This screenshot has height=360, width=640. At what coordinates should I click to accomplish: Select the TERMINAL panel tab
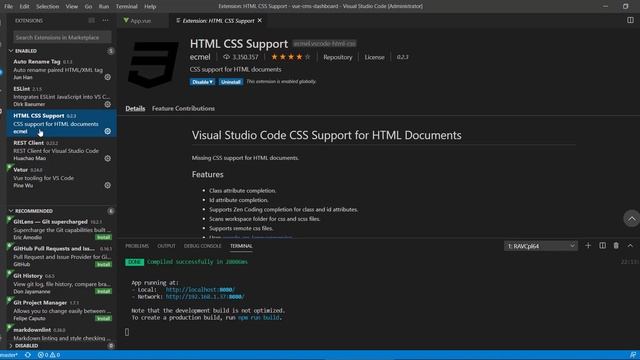pyautogui.click(x=241, y=246)
